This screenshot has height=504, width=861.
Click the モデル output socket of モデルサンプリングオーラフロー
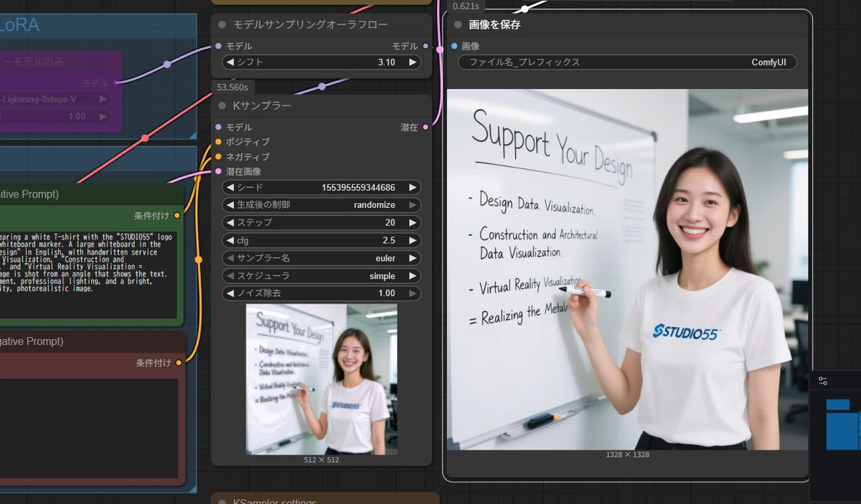click(425, 46)
